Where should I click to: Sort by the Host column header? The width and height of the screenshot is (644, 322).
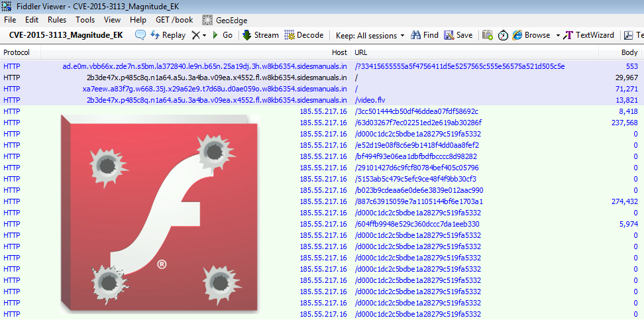point(196,52)
